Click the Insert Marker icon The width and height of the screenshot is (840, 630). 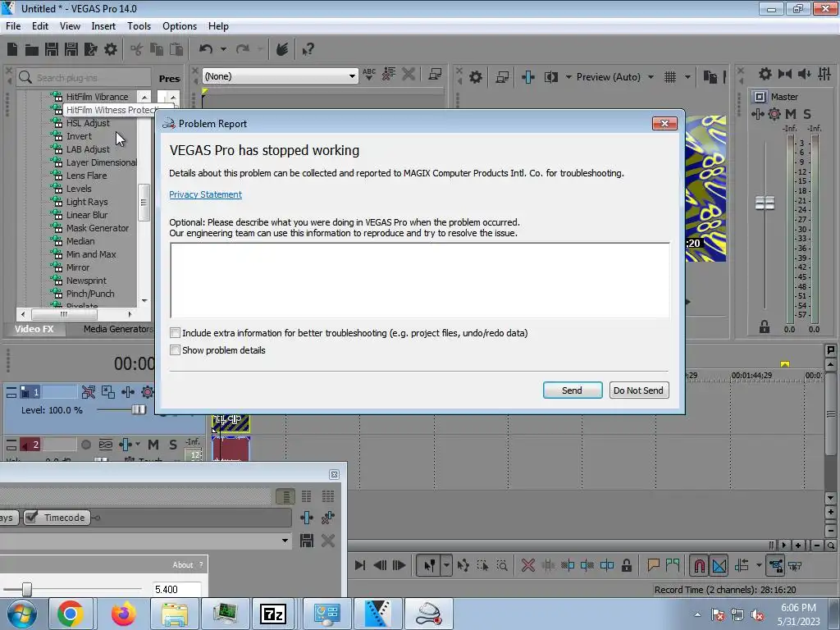point(653,565)
